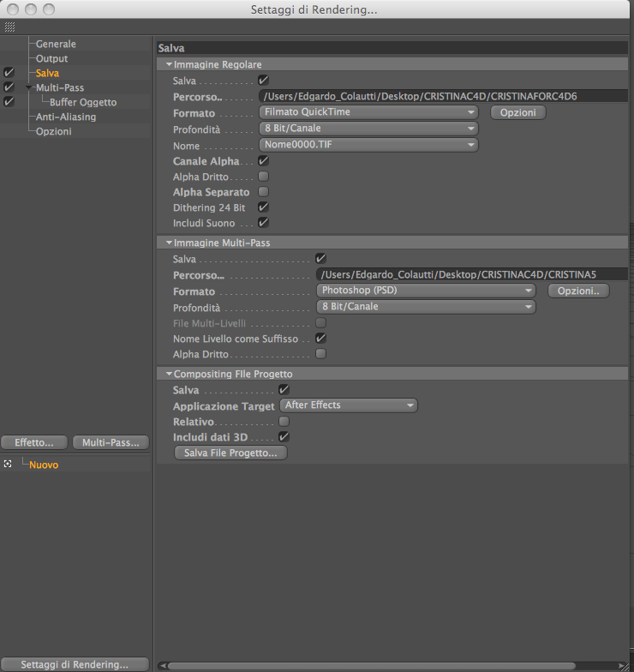Click the horizontal scrollbar's left arrow
Image resolution: width=634 pixels, height=672 pixels.
click(x=163, y=665)
